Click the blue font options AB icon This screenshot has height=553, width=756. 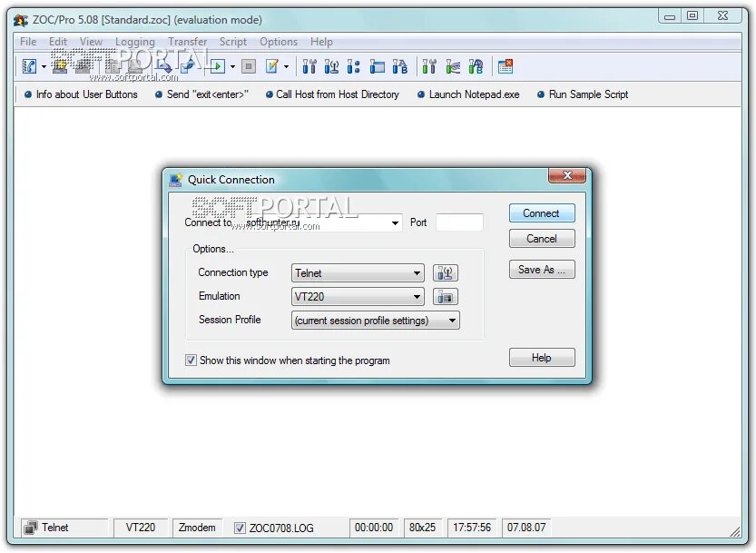click(x=399, y=66)
